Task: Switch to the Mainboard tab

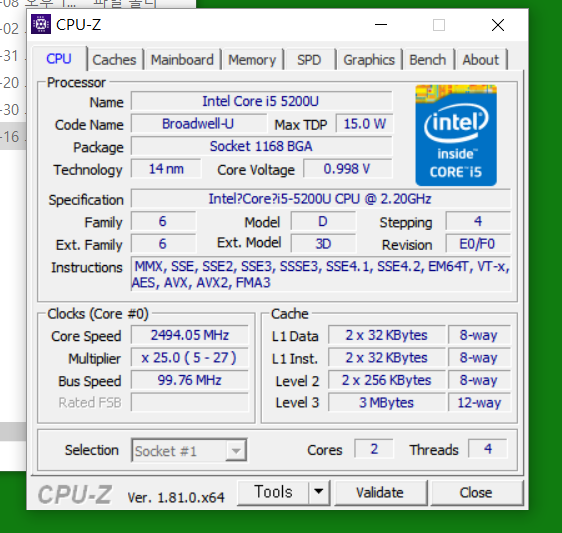Action: point(182,60)
